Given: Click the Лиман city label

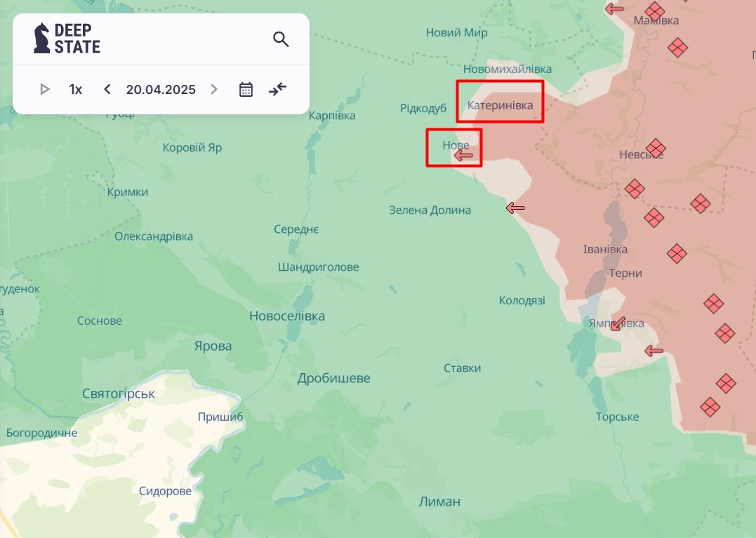Looking at the screenshot, I should (x=439, y=502).
